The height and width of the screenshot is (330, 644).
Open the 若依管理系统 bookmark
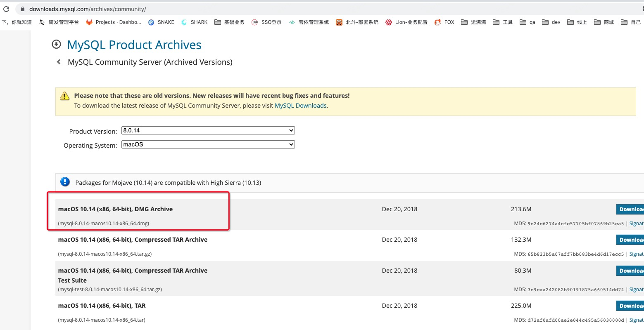309,22
